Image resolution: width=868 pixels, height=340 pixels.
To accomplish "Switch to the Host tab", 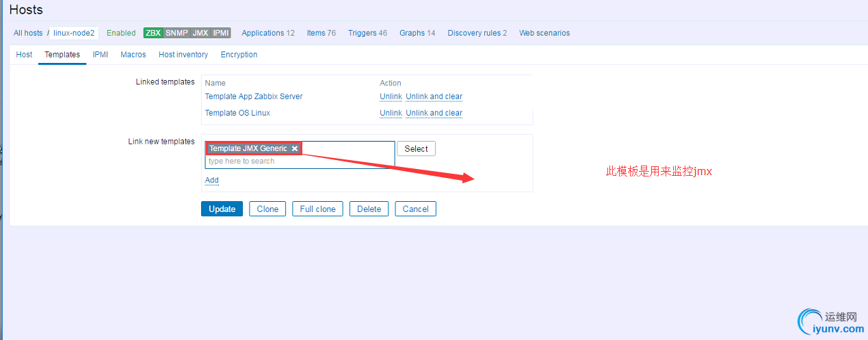I will [24, 55].
